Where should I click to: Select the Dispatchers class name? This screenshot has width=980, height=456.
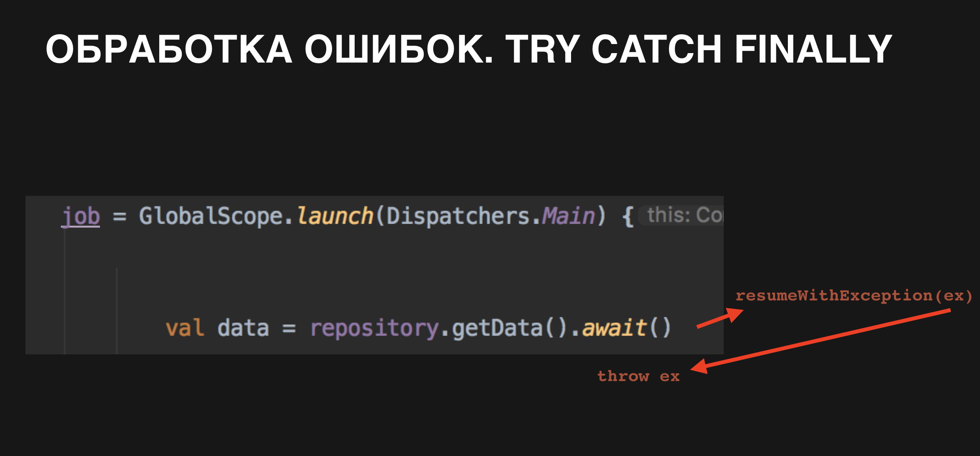pyautogui.click(x=458, y=216)
